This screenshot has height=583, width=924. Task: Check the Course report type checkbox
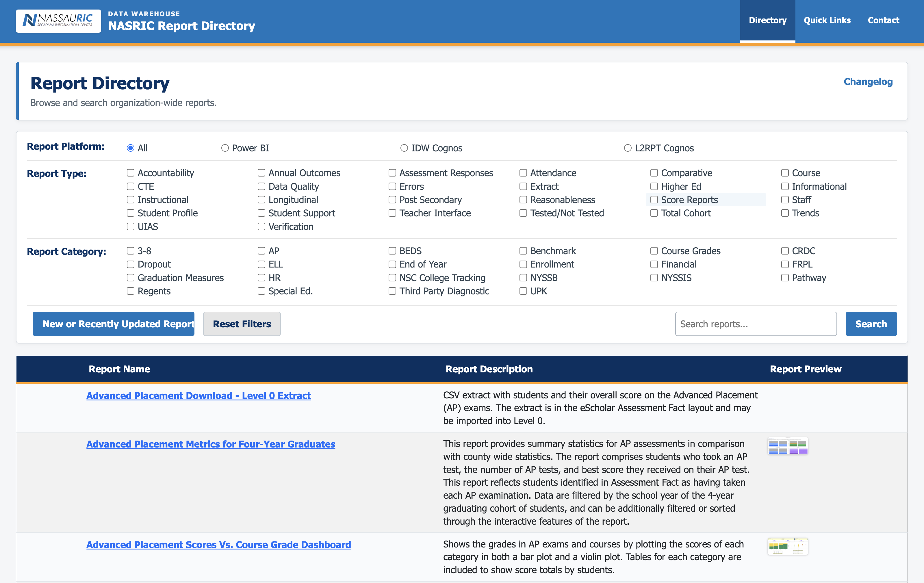pos(785,173)
